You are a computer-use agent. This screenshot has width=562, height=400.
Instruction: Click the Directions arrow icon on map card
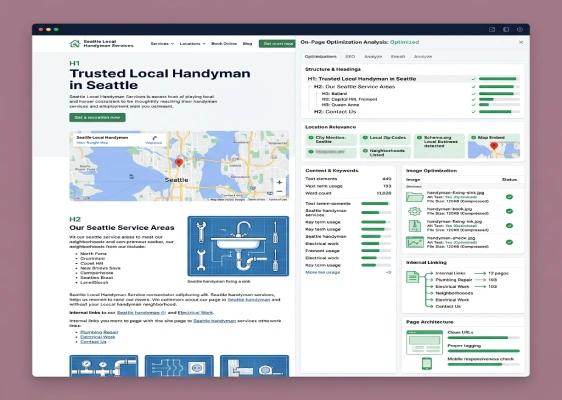coord(154,138)
